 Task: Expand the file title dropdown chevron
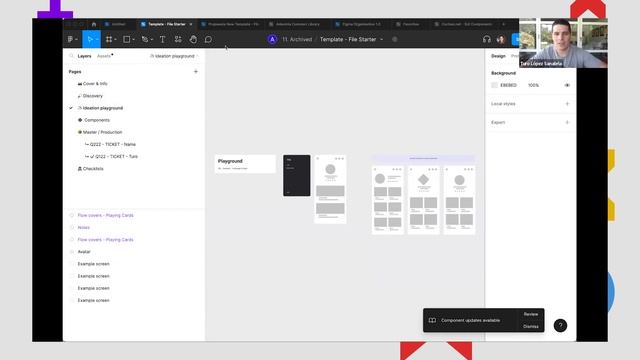pos(382,40)
